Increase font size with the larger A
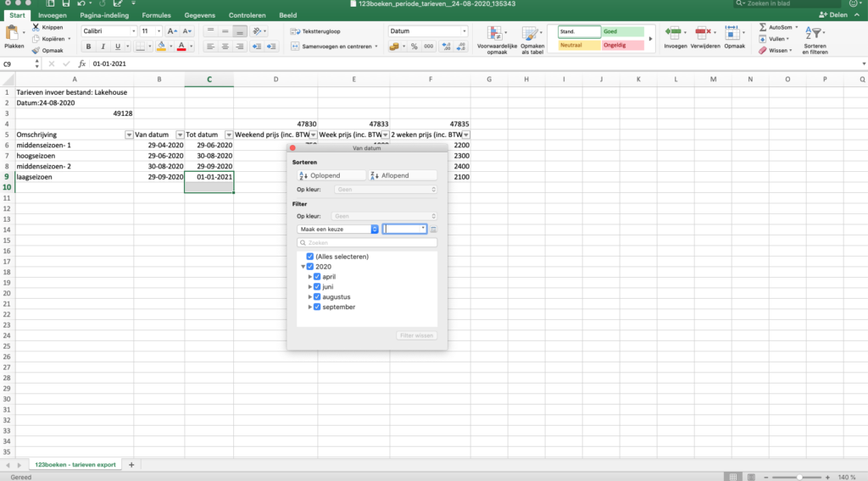 [x=172, y=31]
